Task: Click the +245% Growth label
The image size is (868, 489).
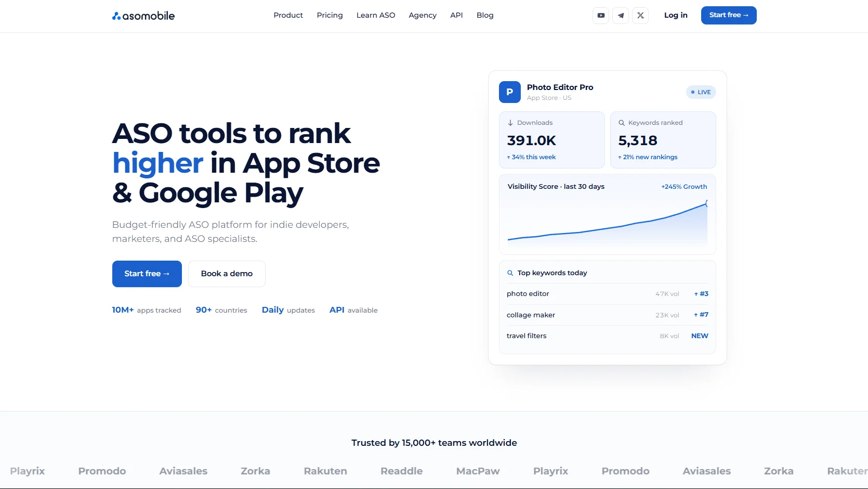Action: 684,187
